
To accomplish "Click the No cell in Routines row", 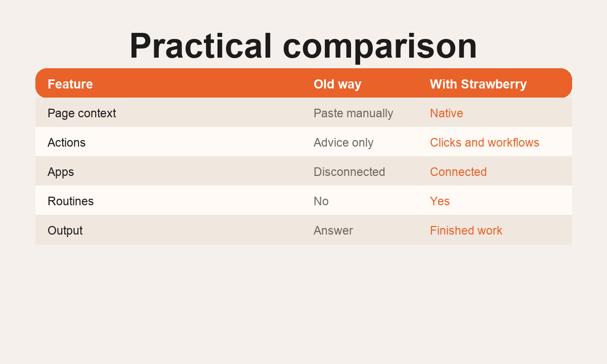I will 321,201.
